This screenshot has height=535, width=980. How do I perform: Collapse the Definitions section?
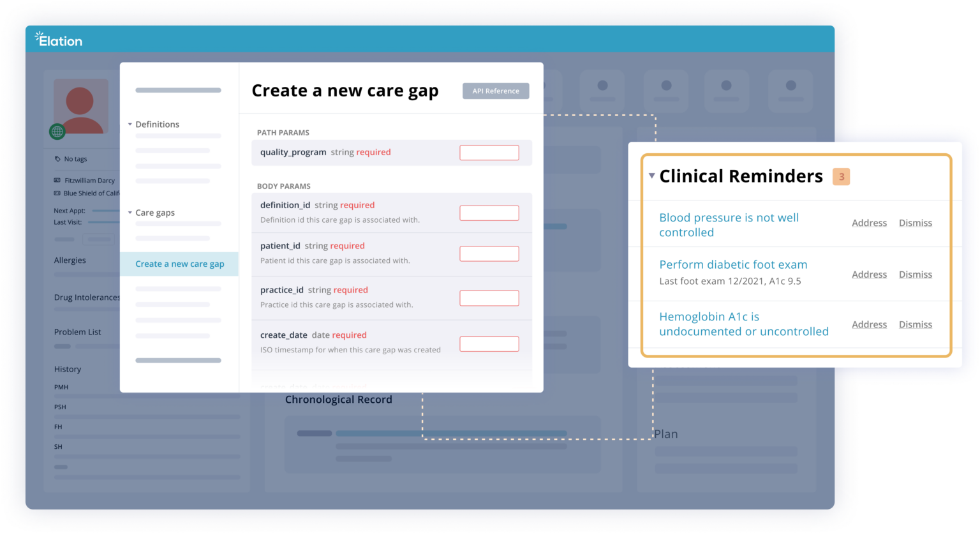coord(130,124)
